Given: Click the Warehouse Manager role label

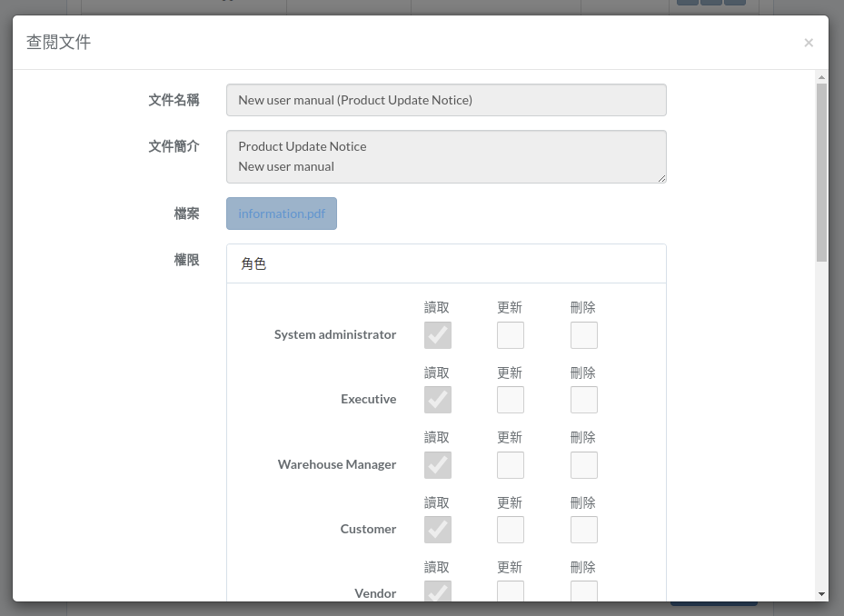Looking at the screenshot, I should click(x=337, y=464).
